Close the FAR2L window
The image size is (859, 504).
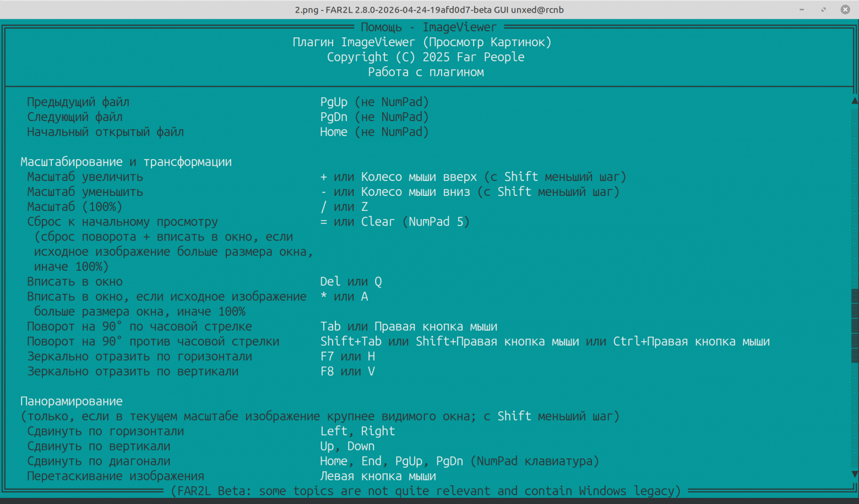[845, 9]
